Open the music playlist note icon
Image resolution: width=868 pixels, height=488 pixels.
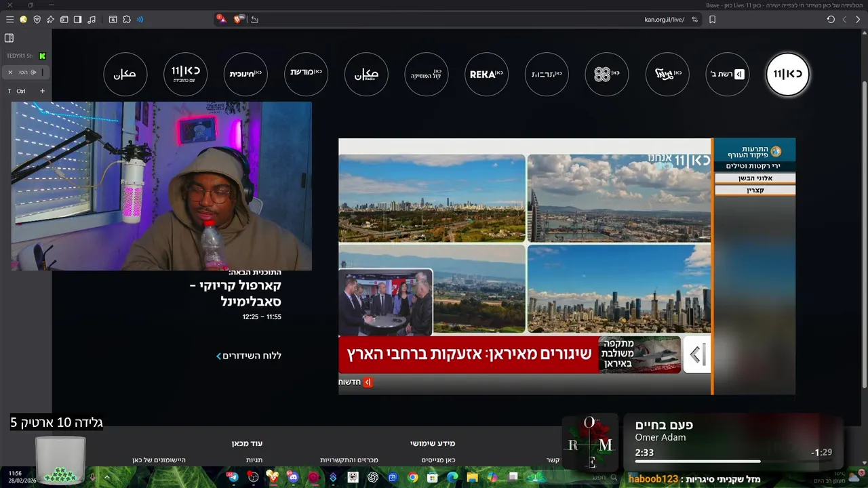click(92, 20)
